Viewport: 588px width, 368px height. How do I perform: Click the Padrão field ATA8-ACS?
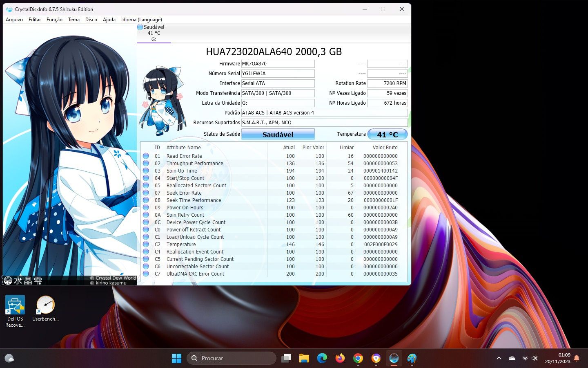coord(324,113)
